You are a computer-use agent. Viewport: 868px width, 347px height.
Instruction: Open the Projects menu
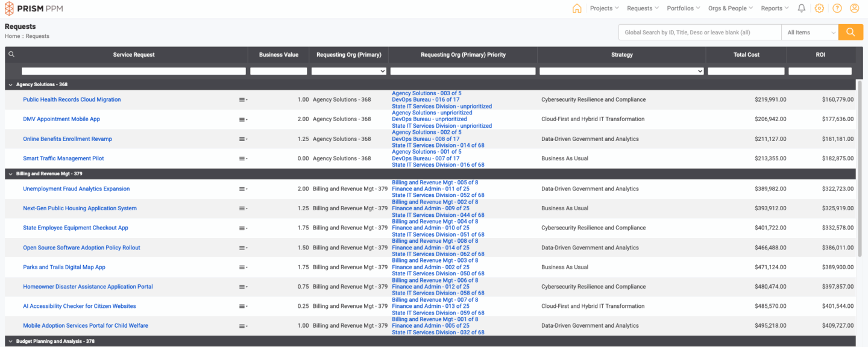point(604,8)
